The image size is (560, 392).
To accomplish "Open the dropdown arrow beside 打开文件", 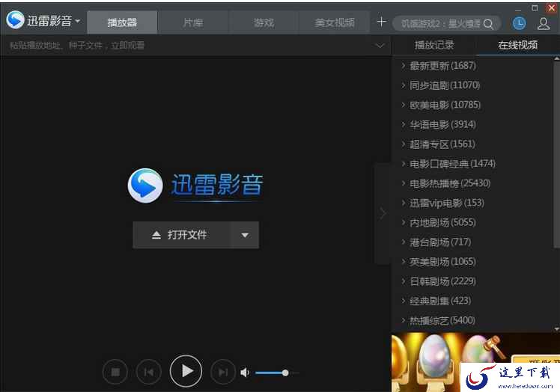I will (x=245, y=235).
